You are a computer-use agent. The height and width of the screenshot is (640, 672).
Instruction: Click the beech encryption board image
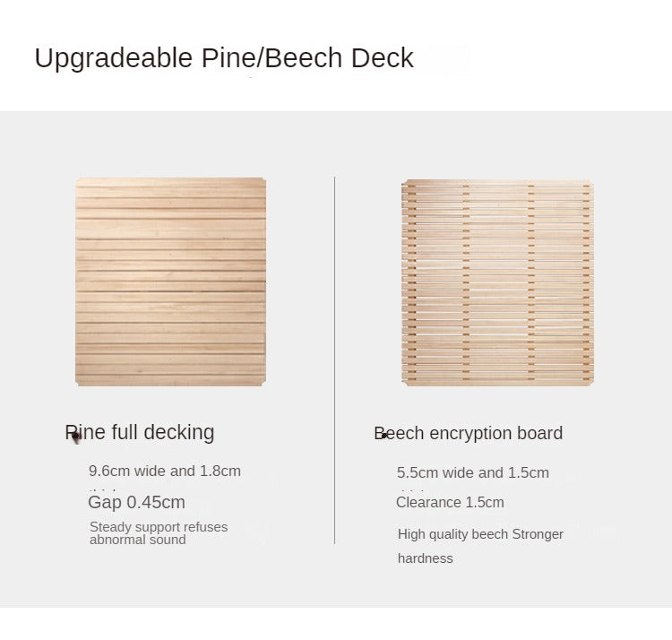point(497,282)
